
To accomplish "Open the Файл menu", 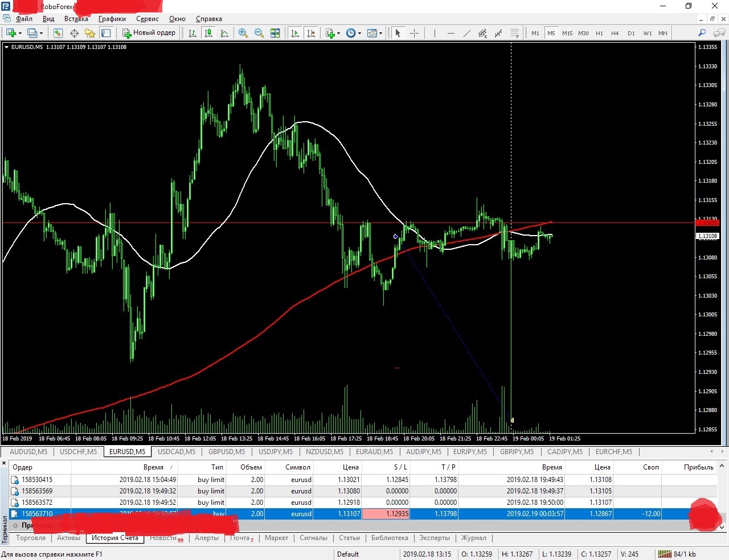I will (24, 19).
